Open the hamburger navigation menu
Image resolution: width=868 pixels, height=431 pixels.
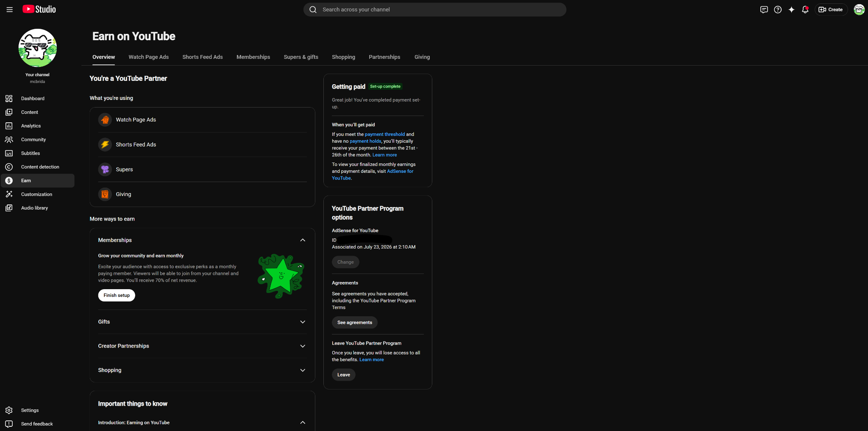tap(9, 9)
